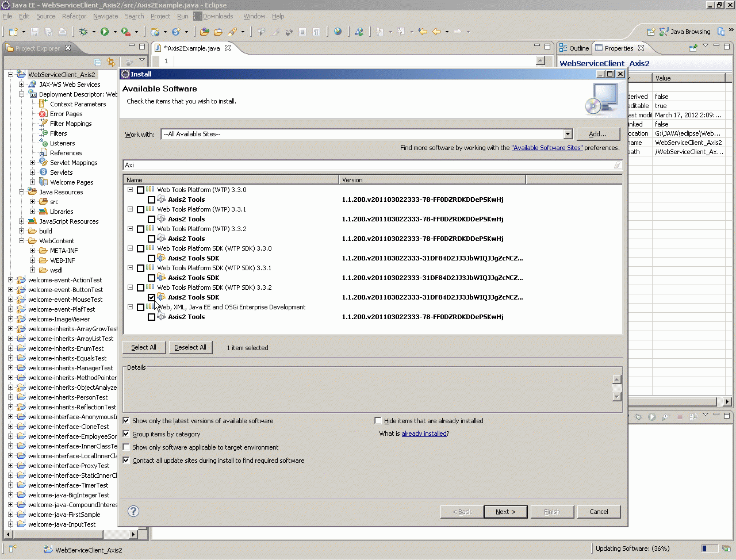Image resolution: width=736 pixels, height=560 pixels.
Task: Close the Project Explorer view
Action: click(x=68, y=48)
